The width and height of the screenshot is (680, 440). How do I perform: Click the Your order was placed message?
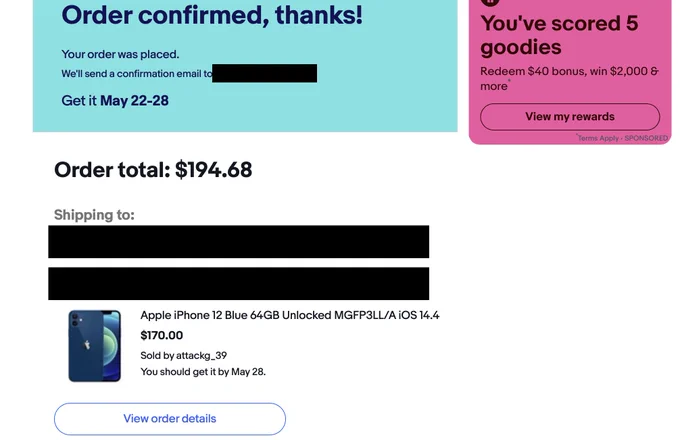120,54
